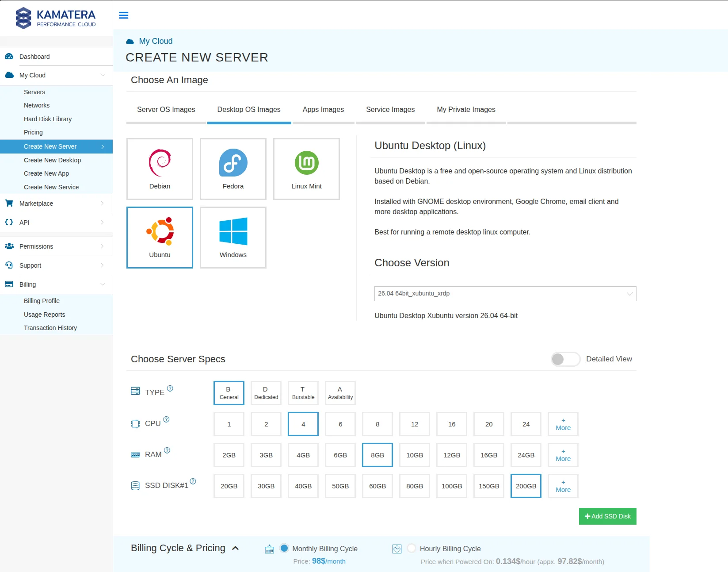The width and height of the screenshot is (728, 572).
Task: Click the Billing card icon
Action: pos(9,284)
